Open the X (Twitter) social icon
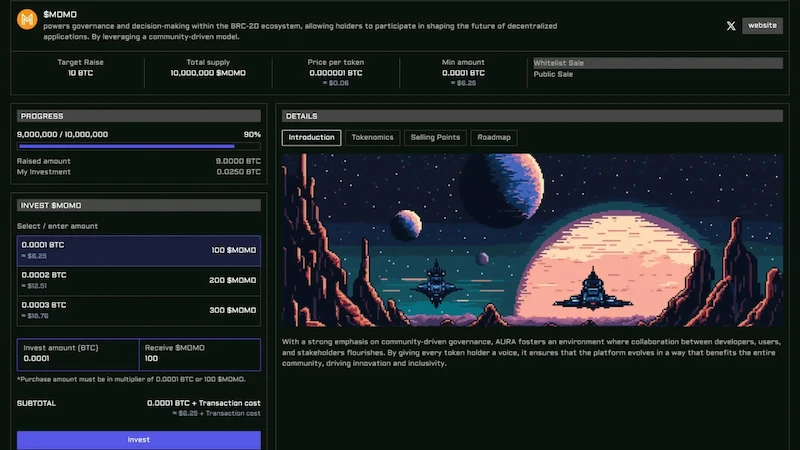 pos(731,26)
